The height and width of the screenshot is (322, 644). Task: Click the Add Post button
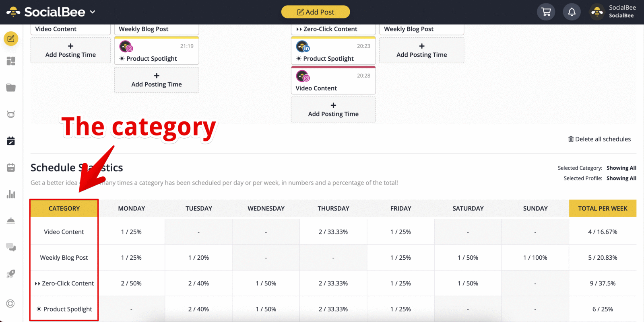316,12
